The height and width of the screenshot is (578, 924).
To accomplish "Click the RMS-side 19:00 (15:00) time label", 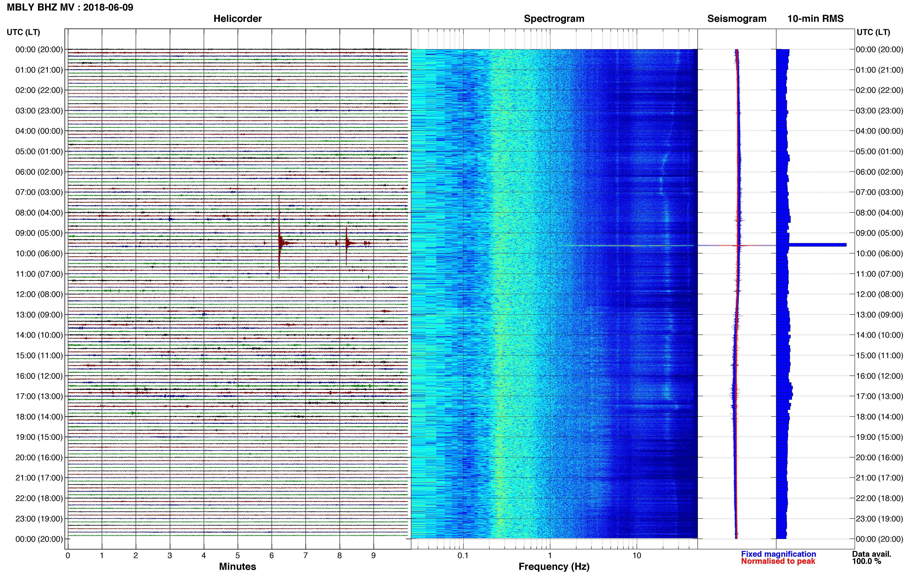I will coord(879,437).
